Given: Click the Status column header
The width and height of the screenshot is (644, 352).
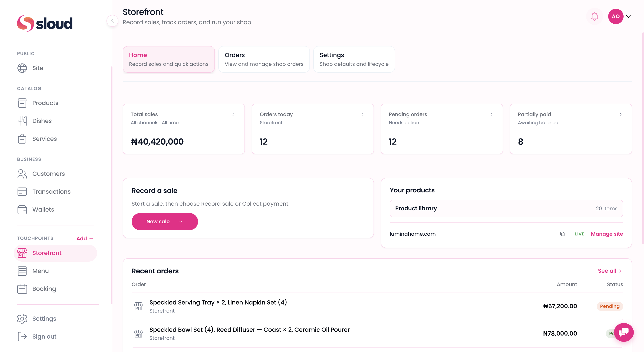Looking at the screenshot, I should tap(615, 284).
